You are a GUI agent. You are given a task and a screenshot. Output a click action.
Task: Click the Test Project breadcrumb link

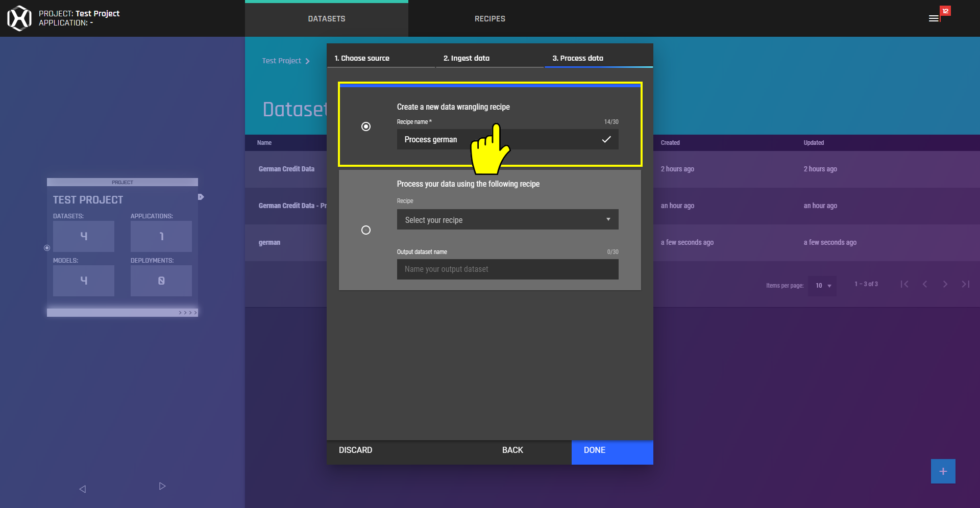[282, 61]
